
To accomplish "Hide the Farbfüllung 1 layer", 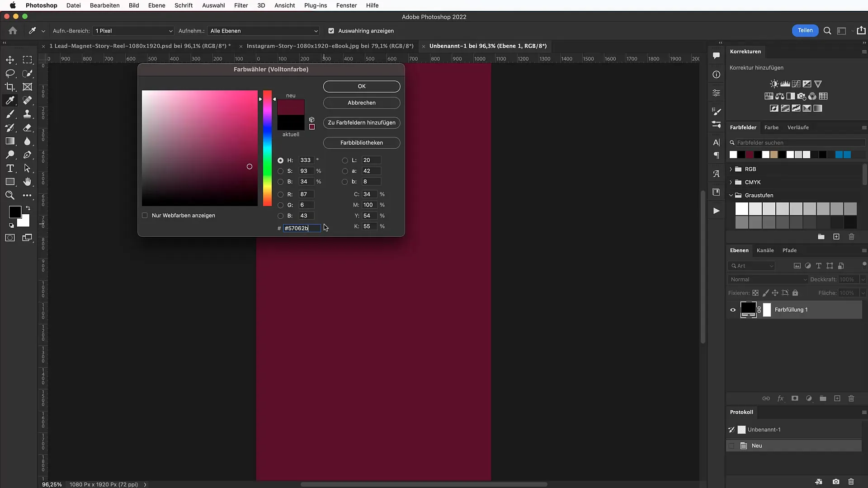I will 733,310.
